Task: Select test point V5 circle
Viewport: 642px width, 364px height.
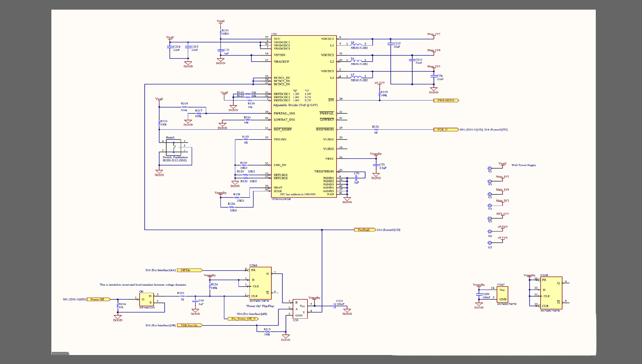Action: click(490, 219)
